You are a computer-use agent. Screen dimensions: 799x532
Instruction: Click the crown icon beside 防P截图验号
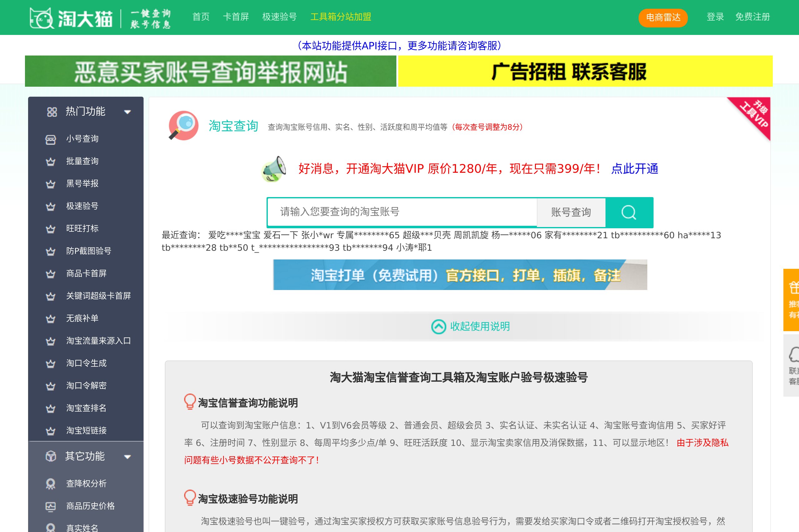tap(51, 251)
